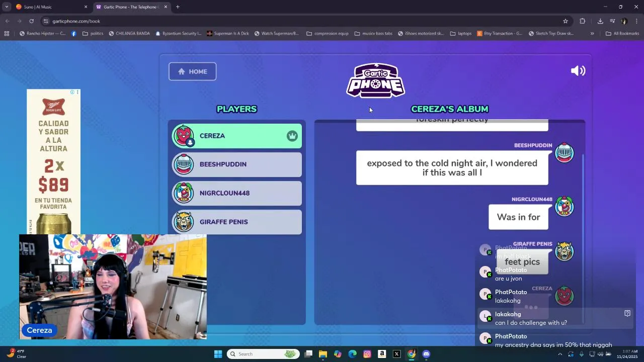Open the browser extensions menu
This screenshot has height=362, width=644.
[x=583, y=21]
